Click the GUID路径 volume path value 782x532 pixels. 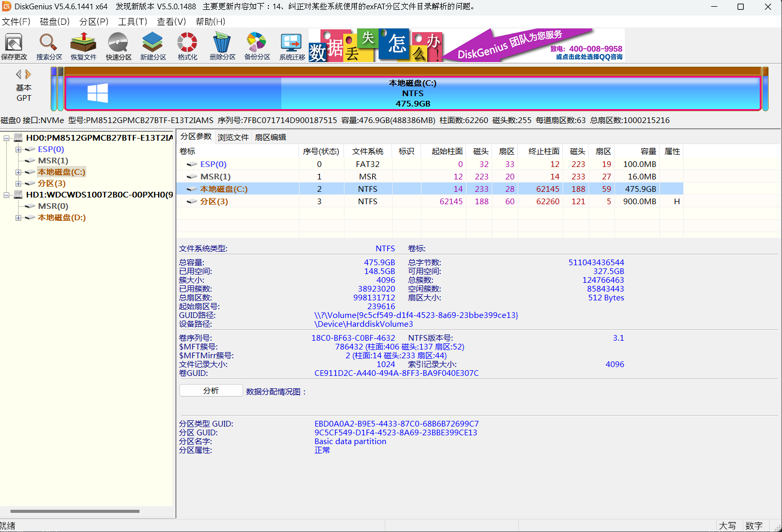416,315
